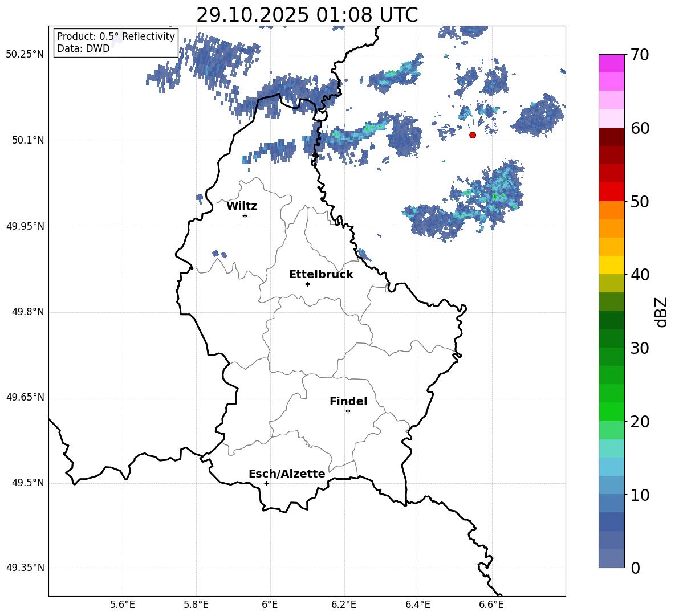
Task: Click the Esch/Alzette city label
Action: [287, 474]
